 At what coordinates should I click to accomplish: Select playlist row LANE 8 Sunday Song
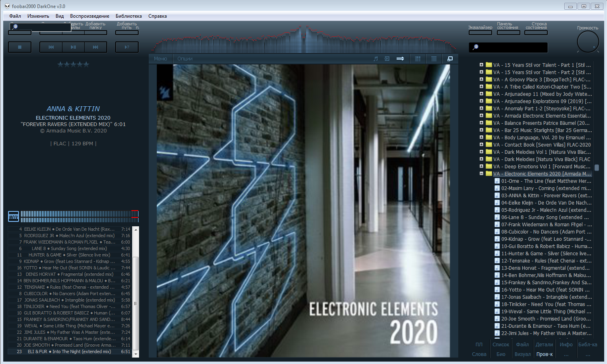[x=69, y=248]
